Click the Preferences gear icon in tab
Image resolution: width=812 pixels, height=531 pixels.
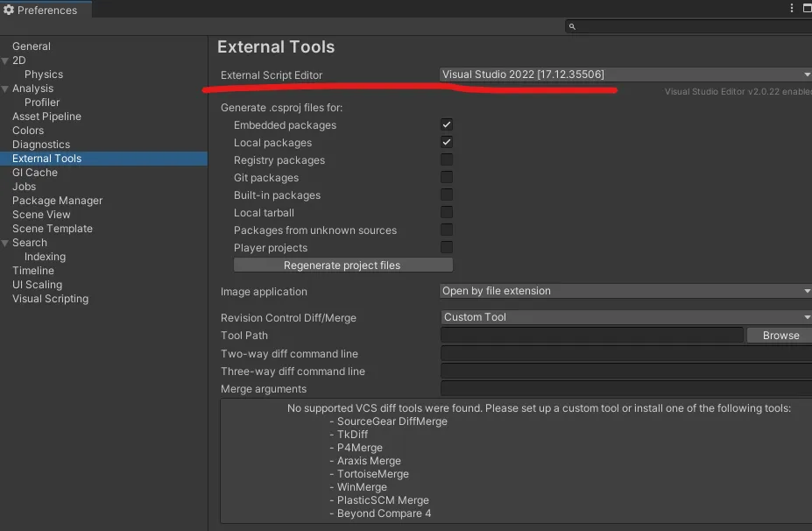(9, 10)
